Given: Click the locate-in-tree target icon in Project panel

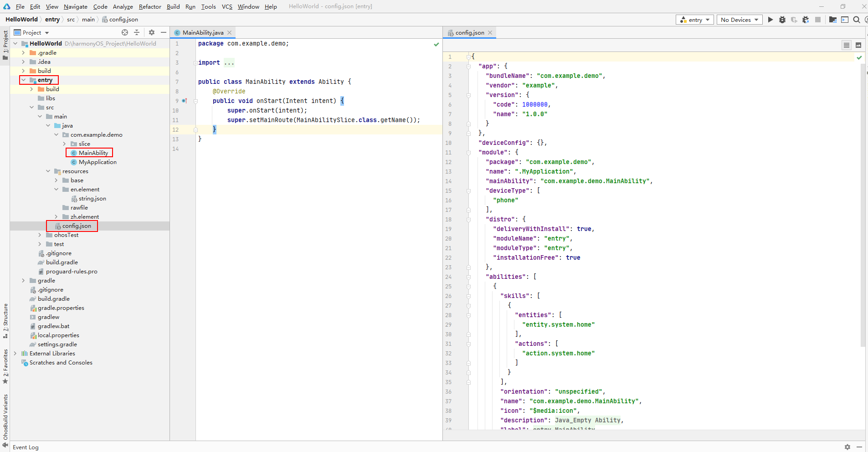Looking at the screenshot, I should (x=125, y=32).
